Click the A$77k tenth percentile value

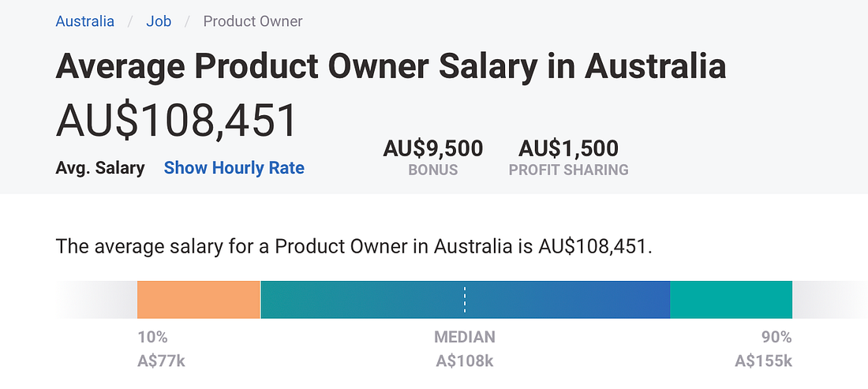coord(161,361)
